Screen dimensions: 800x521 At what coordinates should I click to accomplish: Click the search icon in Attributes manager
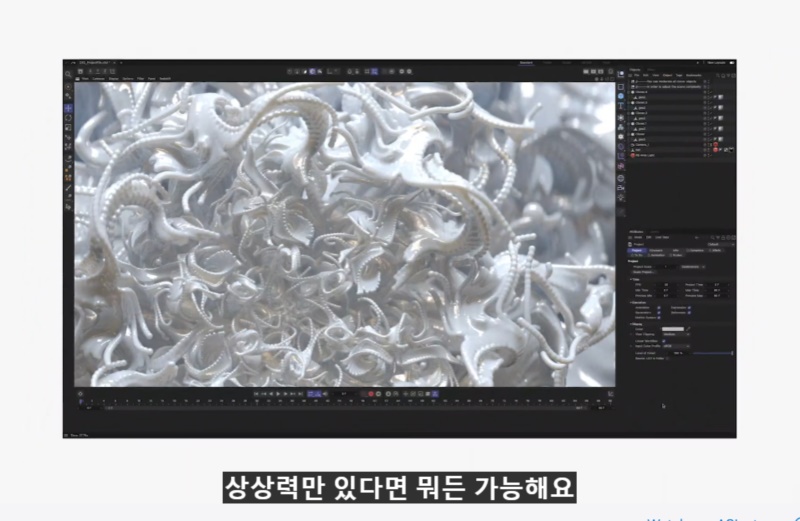tap(713, 237)
